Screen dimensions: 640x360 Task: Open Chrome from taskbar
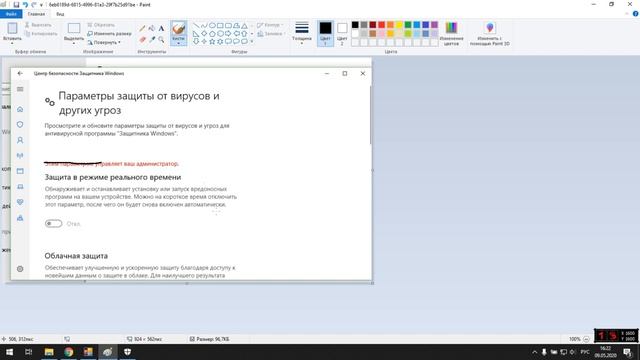coord(69,351)
